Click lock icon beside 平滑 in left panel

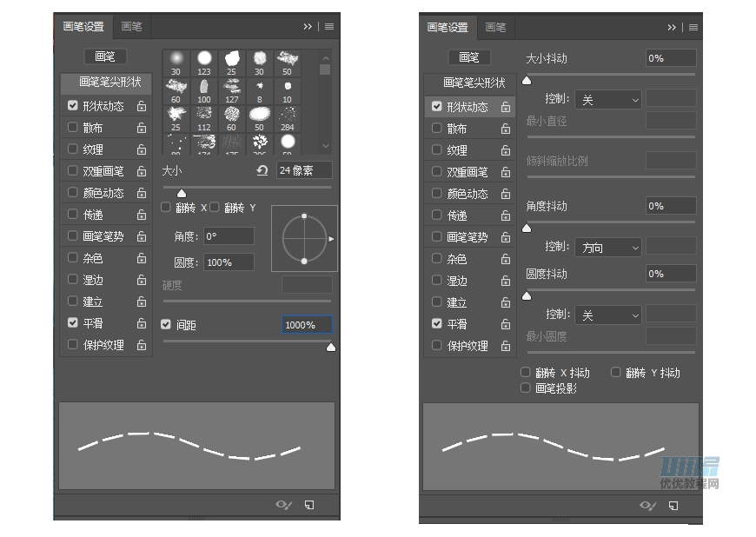(142, 323)
